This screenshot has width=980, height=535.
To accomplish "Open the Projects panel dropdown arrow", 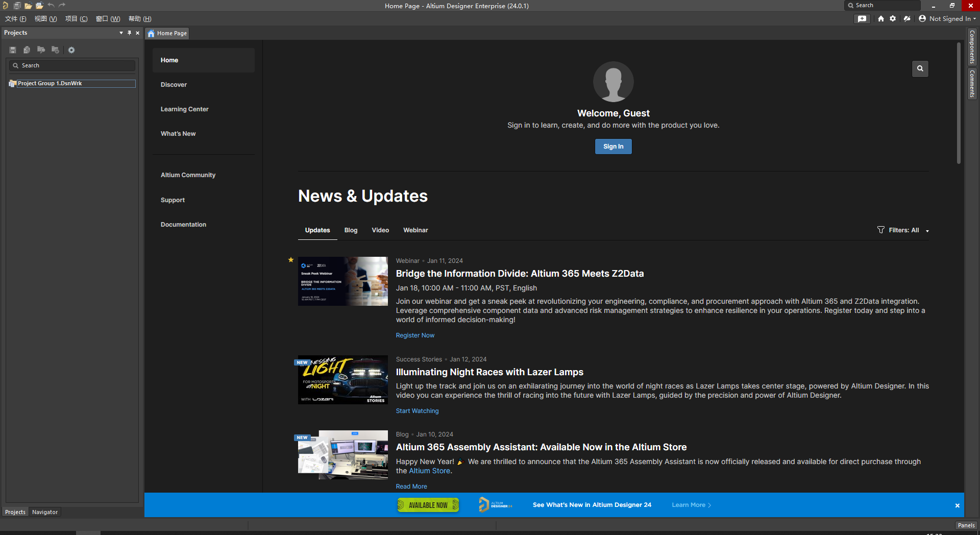I will 121,33.
